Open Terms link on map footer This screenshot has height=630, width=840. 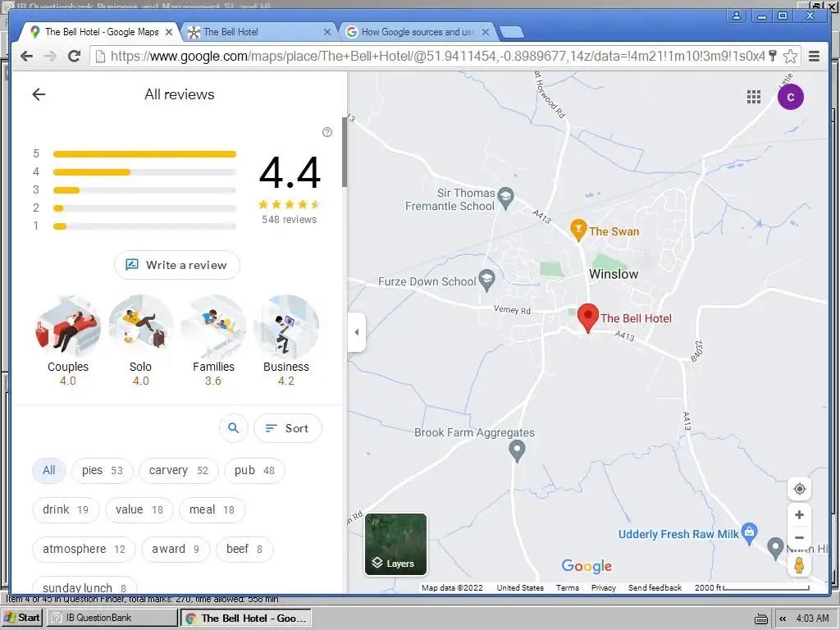[x=568, y=587]
